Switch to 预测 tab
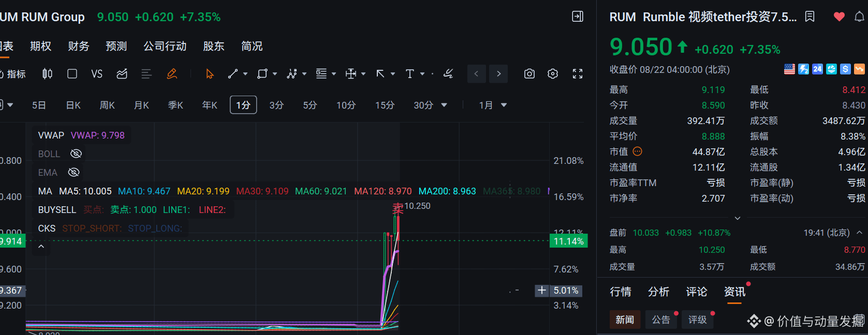 click(x=116, y=46)
